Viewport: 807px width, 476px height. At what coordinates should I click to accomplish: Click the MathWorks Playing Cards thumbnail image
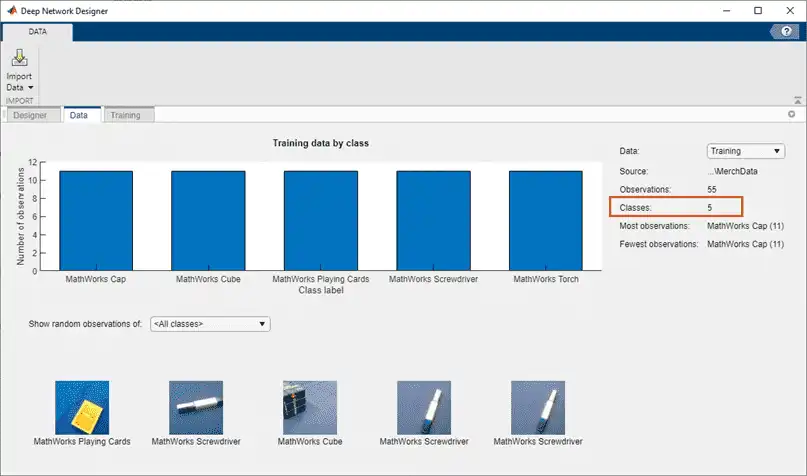(x=82, y=408)
